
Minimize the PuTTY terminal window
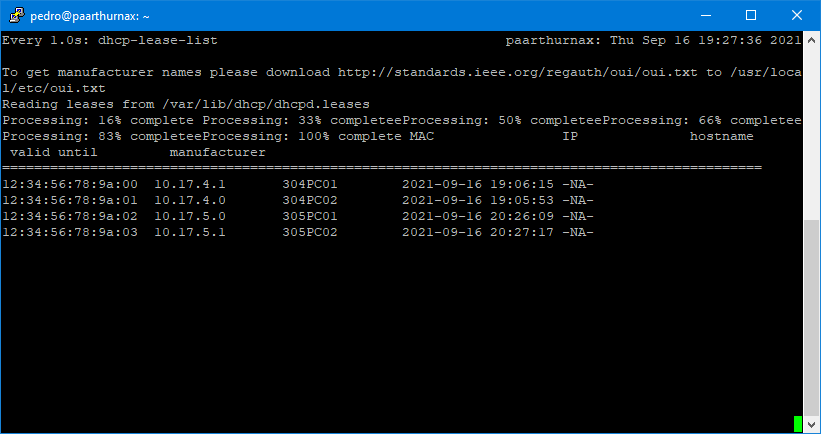click(705, 15)
